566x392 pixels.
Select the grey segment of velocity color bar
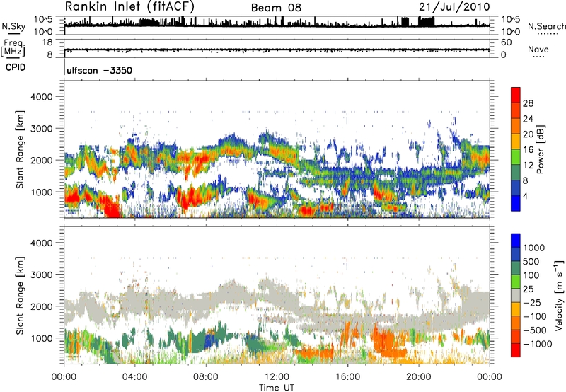tap(516, 296)
